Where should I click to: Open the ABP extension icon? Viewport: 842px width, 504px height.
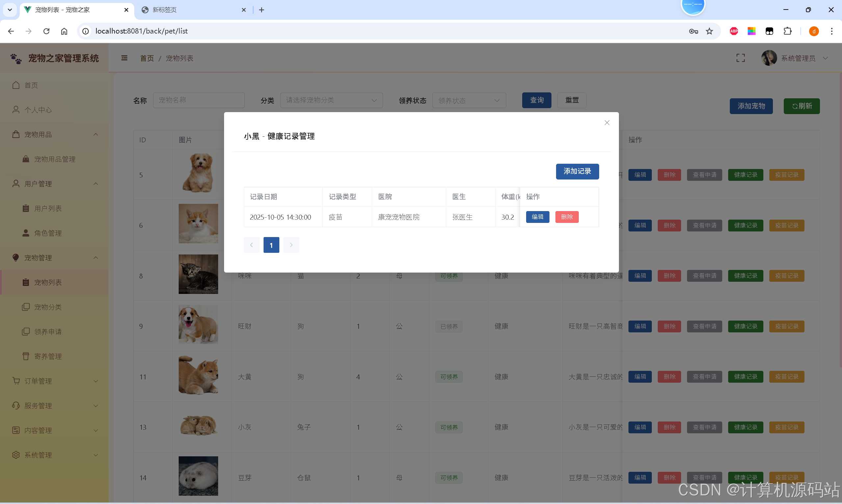734,31
